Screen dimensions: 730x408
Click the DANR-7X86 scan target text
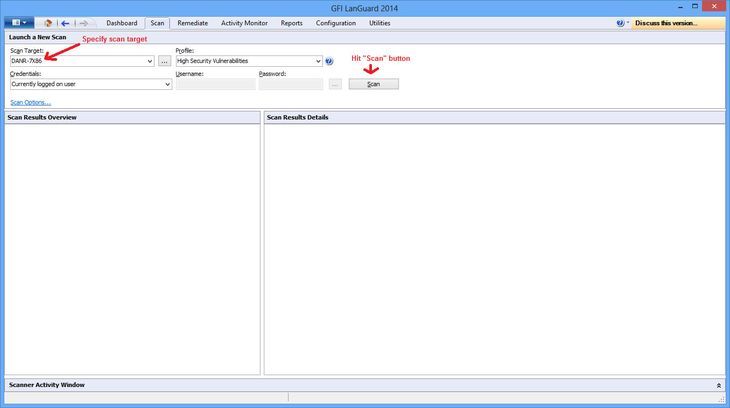(27, 61)
